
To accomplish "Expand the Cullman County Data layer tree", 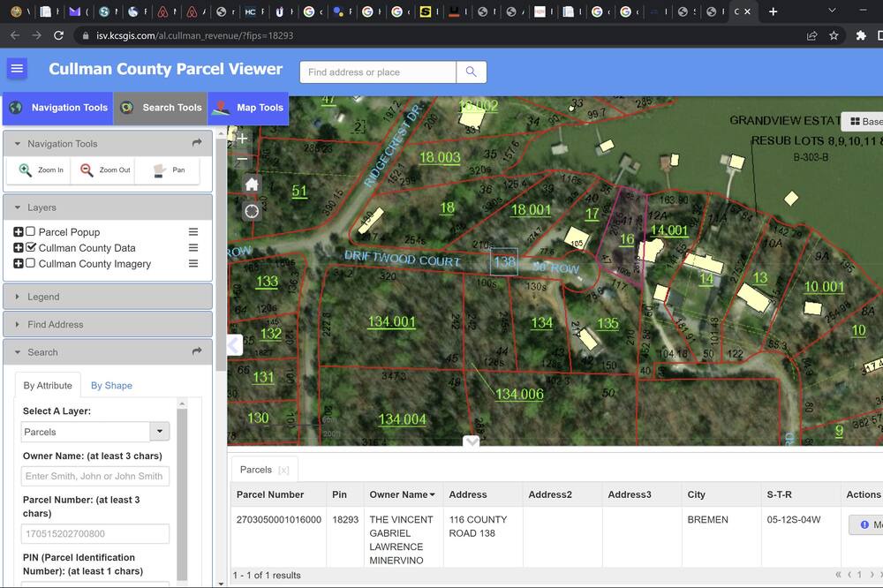I will [18, 247].
